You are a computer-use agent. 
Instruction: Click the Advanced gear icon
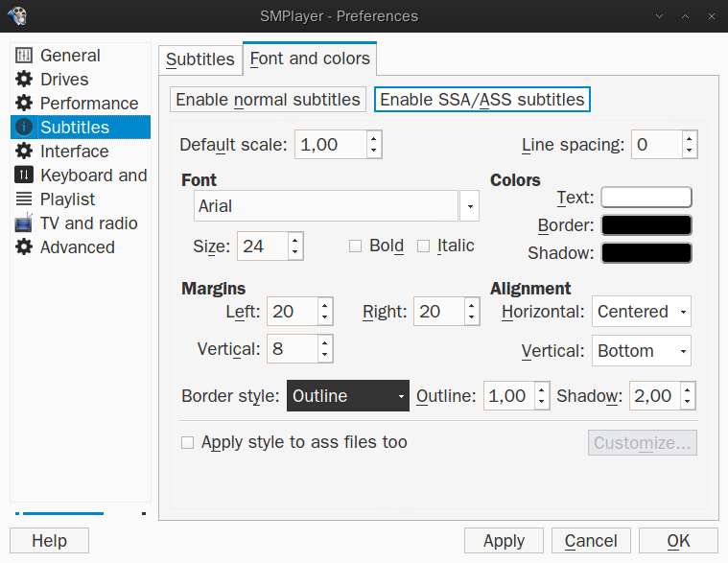(24, 246)
